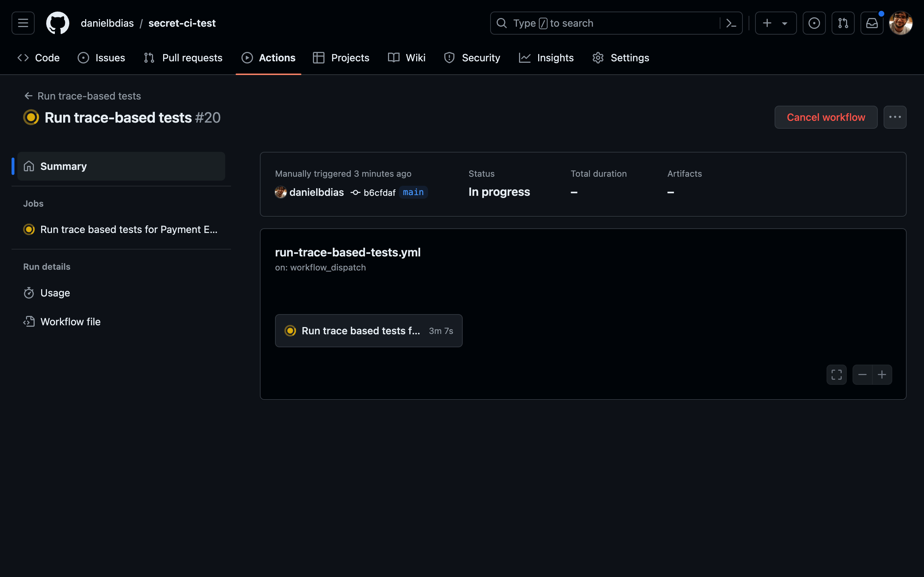924x577 pixels.
Task: Open the hamburger navigation menu
Action: (23, 23)
